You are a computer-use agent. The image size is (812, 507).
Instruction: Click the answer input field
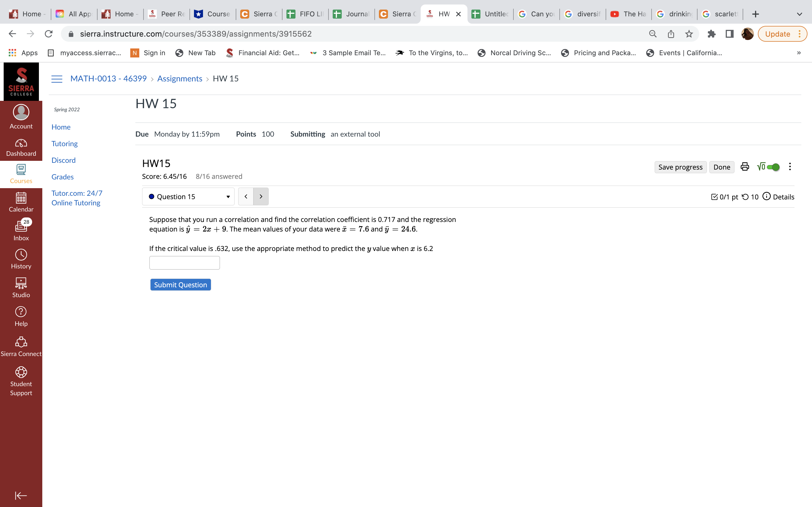click(x=184, y=263)
